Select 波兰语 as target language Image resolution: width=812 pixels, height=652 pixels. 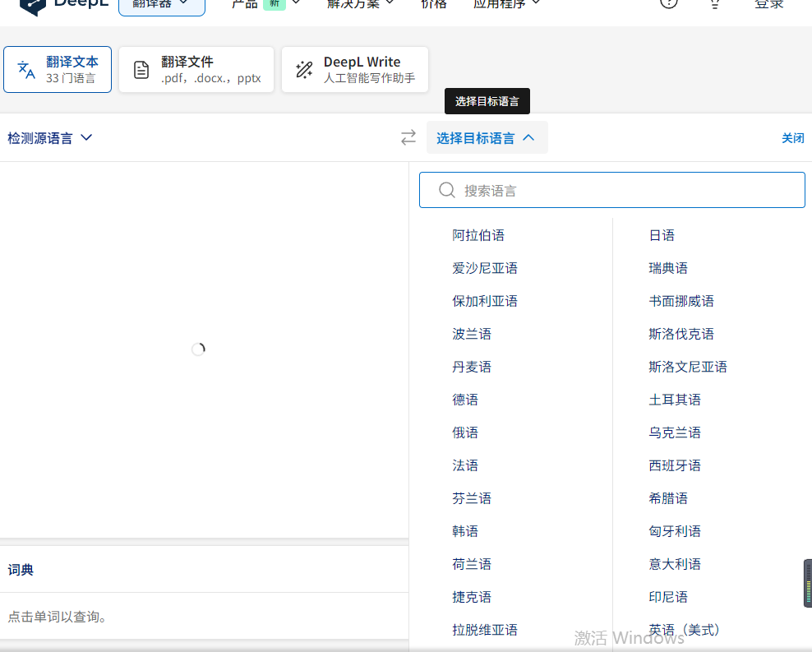pyautogui.click(x=471, y=334)
